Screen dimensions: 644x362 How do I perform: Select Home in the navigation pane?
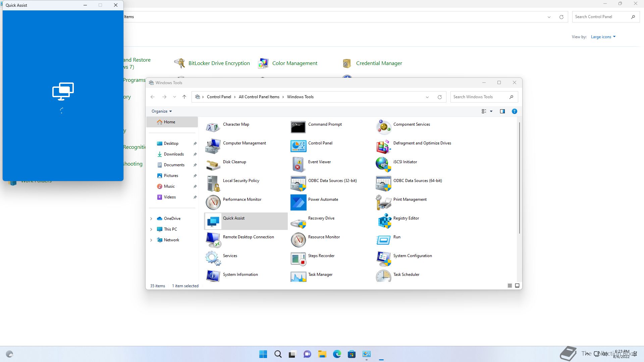pyautogui.click(x=172, y=122)
